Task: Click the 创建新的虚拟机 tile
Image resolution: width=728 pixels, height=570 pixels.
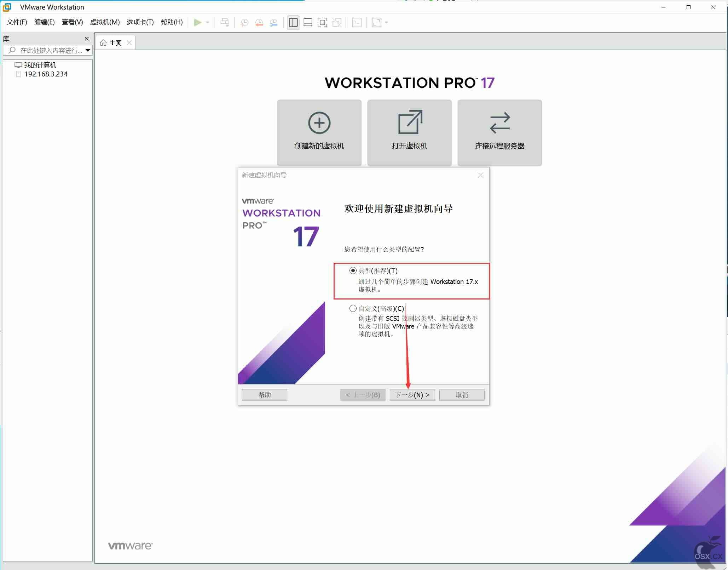Action: pos(319,132)
